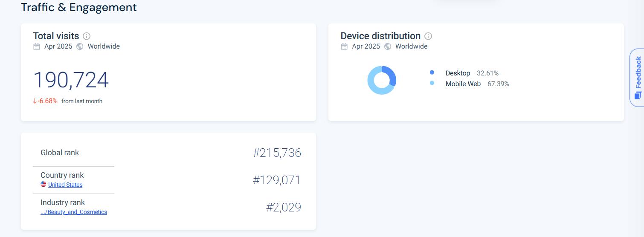Click the globe icon in Total visits card
The width and height of the screenshot is (644, 237).
pos(80,46)
